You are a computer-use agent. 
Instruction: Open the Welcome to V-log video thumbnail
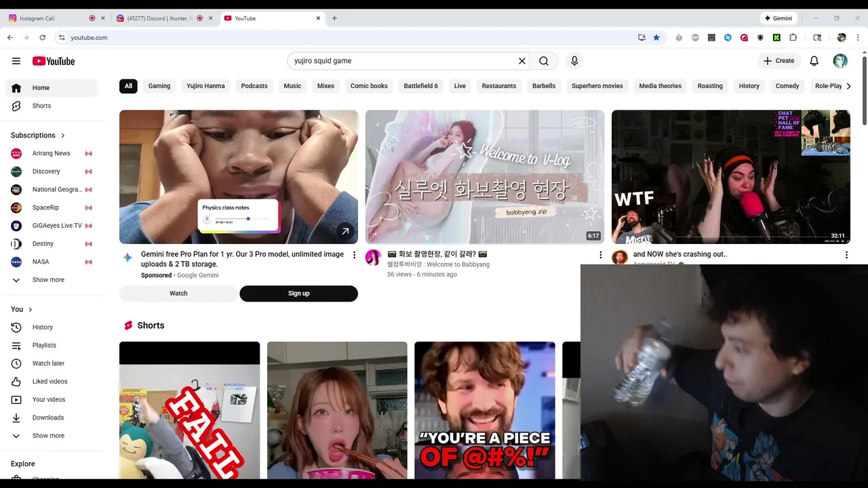[x=484, y=177]
